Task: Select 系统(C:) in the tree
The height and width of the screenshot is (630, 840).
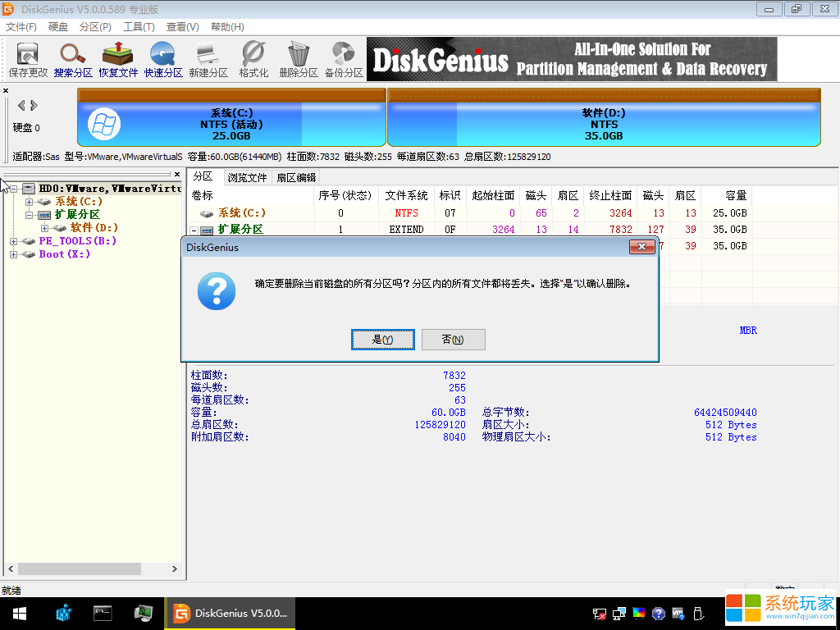Action: pos(79,202)
